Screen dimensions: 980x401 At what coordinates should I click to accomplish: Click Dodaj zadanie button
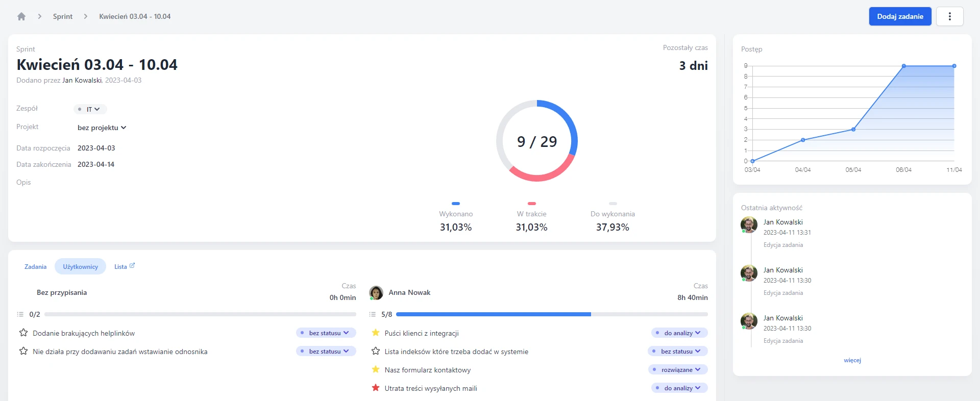900,16
